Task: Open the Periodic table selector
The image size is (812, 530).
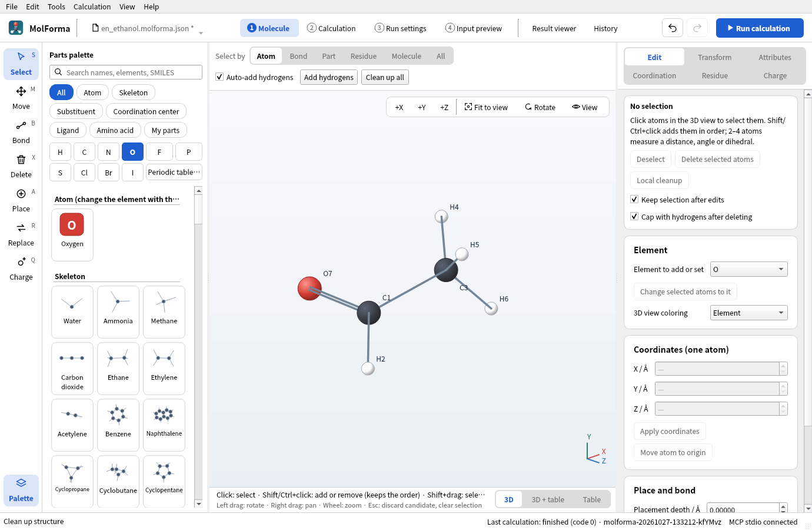Action: [x=174, y=173]
